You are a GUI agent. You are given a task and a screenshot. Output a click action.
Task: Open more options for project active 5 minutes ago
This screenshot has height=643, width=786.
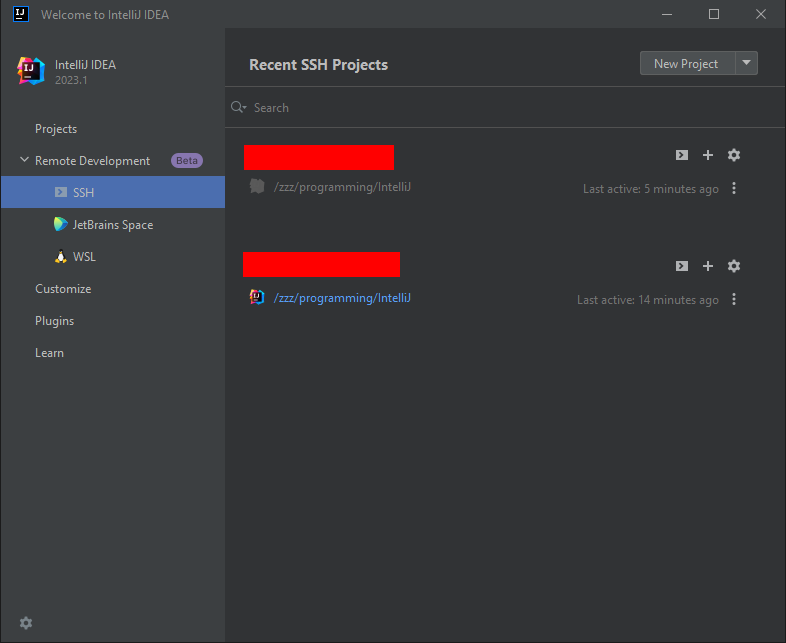pyautogui.click(x=734, y=188)
